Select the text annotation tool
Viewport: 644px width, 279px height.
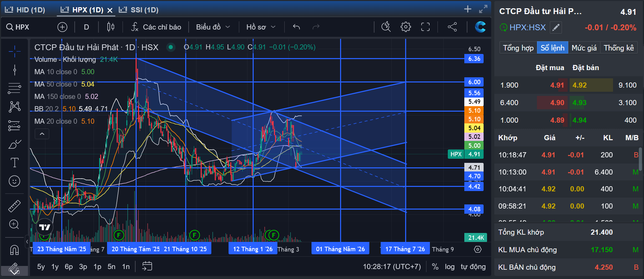(x=14, y=163)
